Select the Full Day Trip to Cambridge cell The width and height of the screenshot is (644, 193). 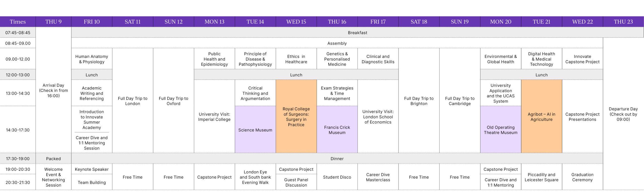[460, 101]
